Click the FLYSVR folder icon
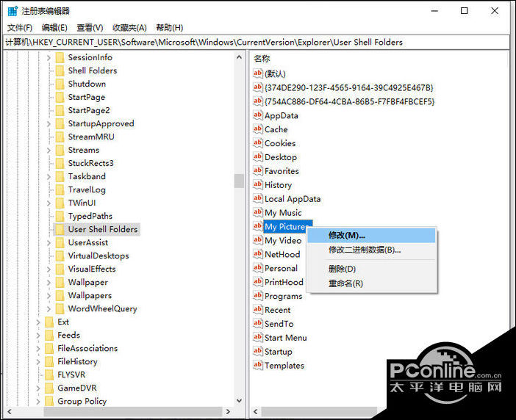 (x=49, y=374)
